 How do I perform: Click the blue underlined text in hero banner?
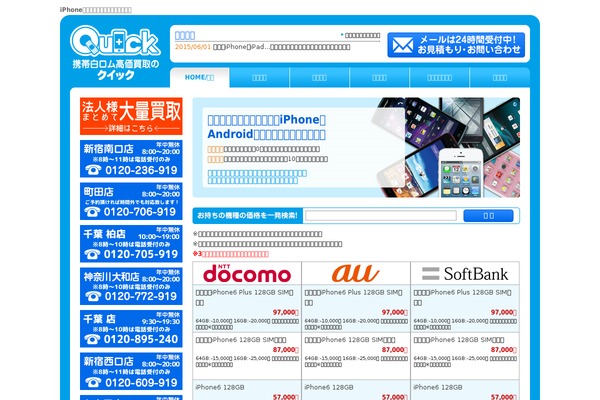tap(257, 177)
